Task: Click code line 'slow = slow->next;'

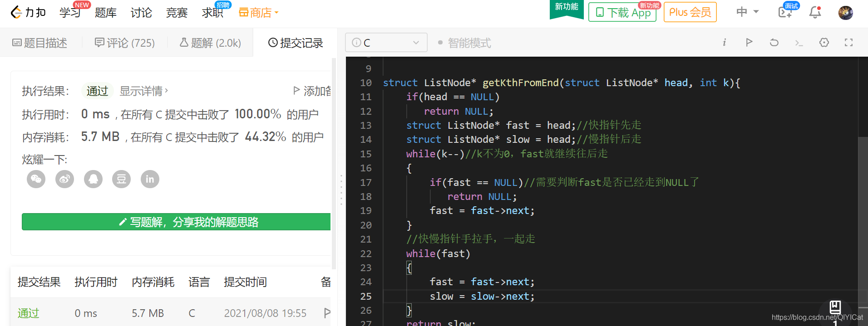Action: click(x=482, y=296)
